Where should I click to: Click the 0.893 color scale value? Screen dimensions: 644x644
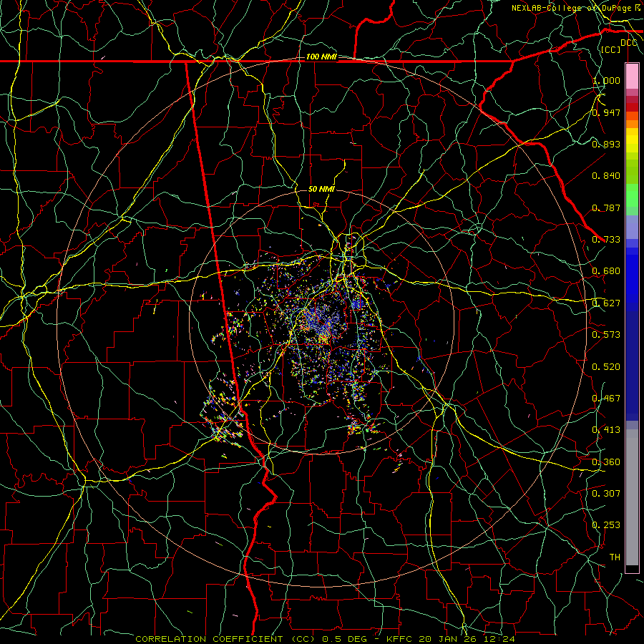pos(606,144)
